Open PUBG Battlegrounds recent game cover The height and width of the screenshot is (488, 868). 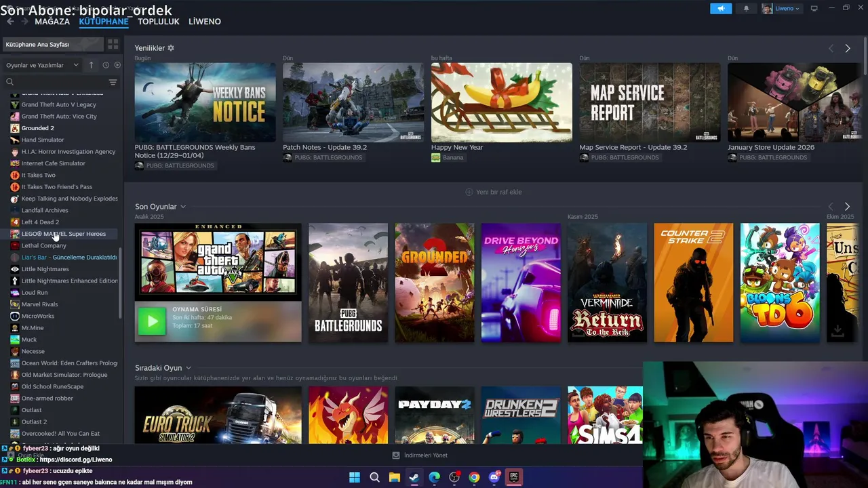(x=348, y=283)
